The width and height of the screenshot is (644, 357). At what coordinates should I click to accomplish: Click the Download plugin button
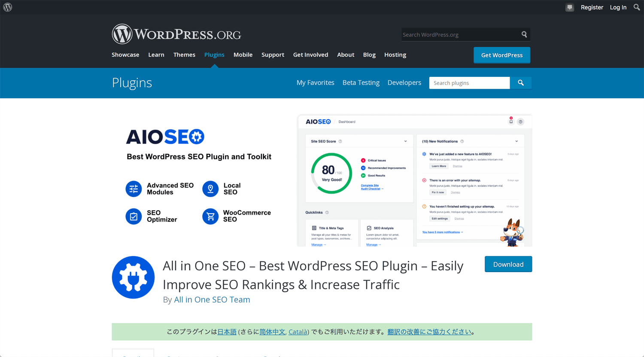508,264
